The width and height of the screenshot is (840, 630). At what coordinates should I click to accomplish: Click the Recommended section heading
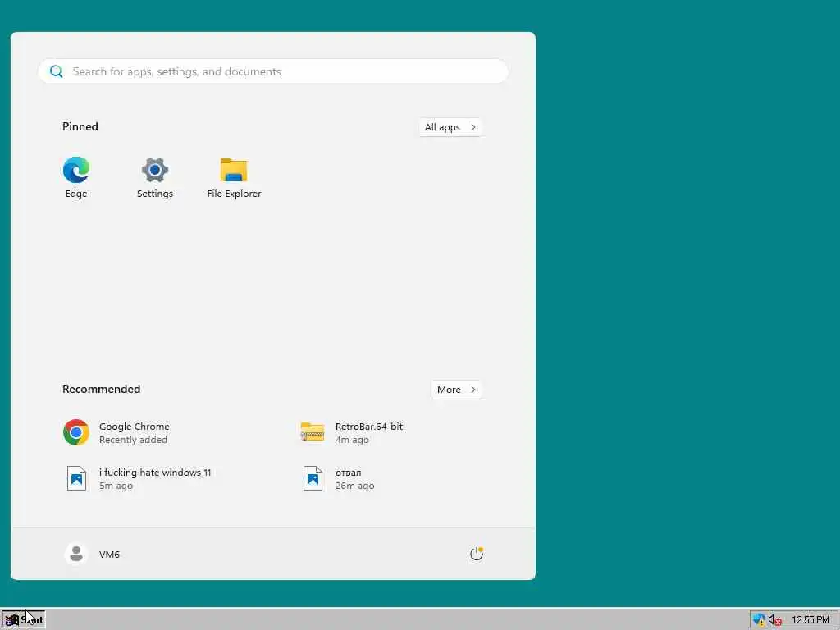pyautogui.click(x=101, y=389)
